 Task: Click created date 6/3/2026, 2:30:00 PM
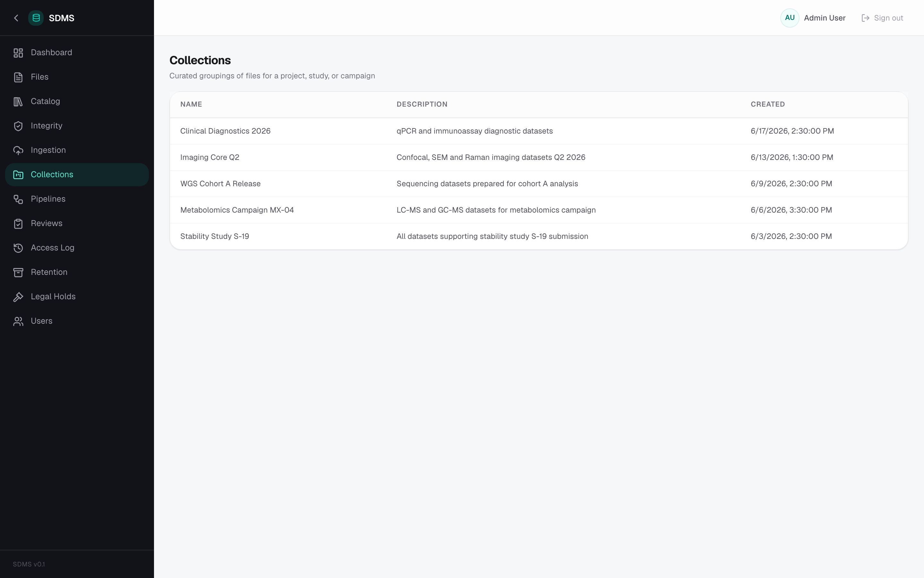click(791, 237)
